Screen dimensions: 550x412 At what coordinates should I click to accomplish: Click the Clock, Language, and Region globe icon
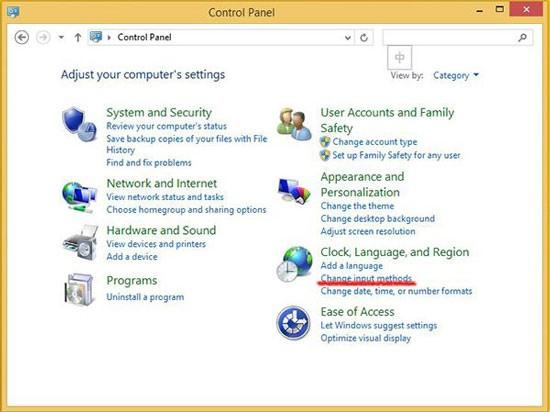tap(294, 264)
